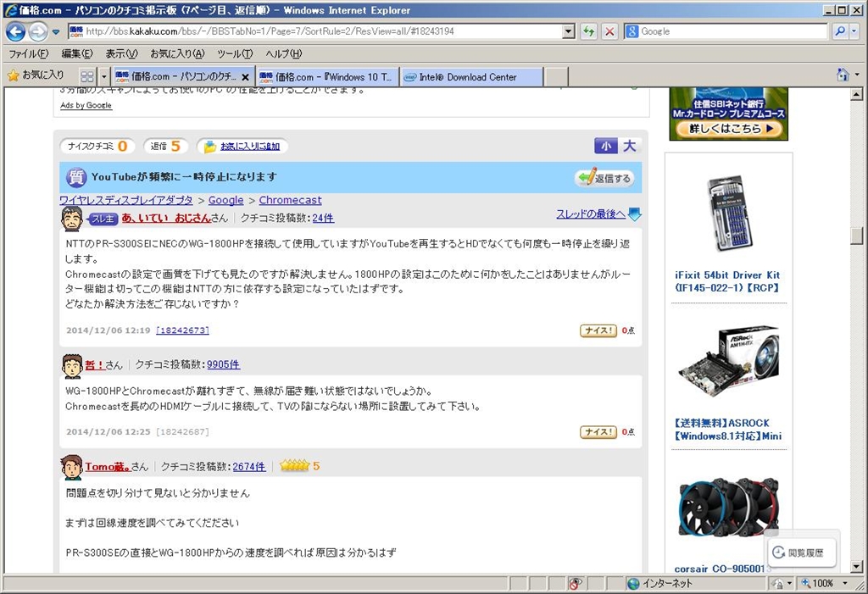Jump to スレッドの最後へ link
Screen dimensions: 868x594
(591, 214)
